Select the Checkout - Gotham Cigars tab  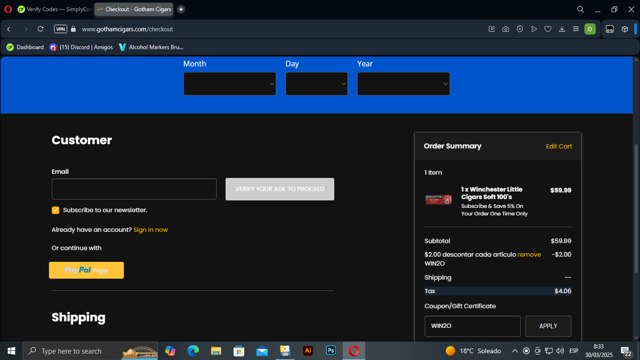[x=134, y=9]
